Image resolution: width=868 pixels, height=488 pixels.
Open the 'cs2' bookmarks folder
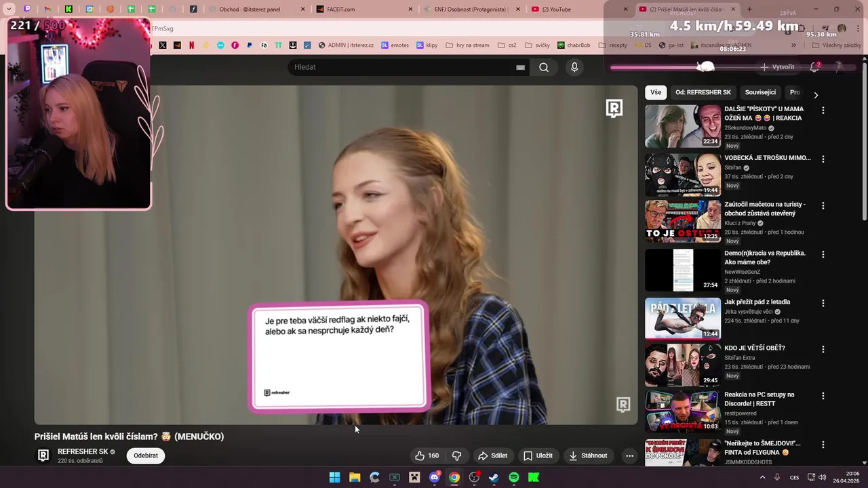507,45
